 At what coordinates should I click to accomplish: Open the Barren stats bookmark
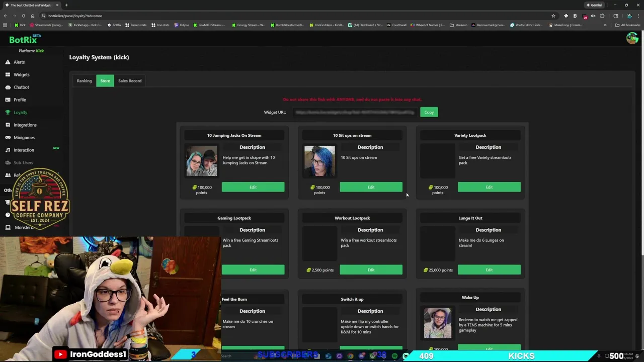coord(136,25)
